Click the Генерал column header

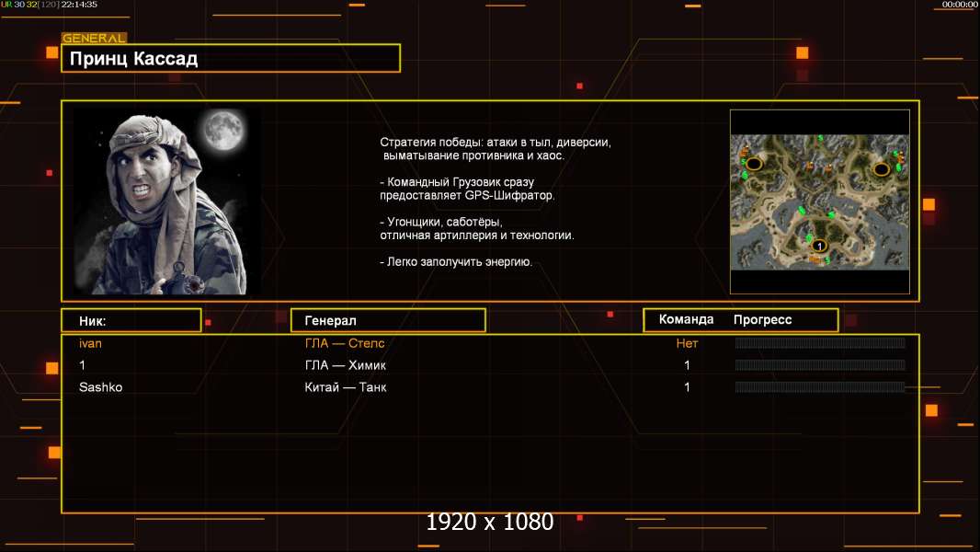point(388,320)
